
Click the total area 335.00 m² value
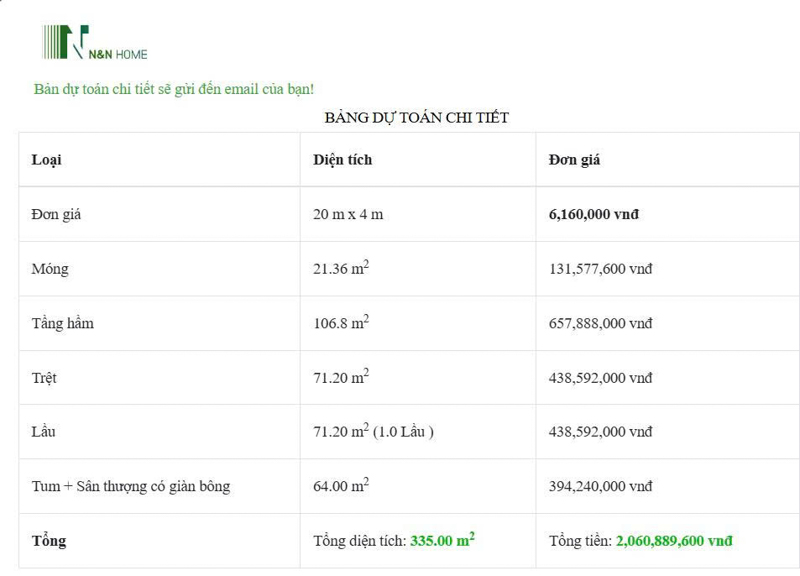pyautogui.click(x=442, y=540)
